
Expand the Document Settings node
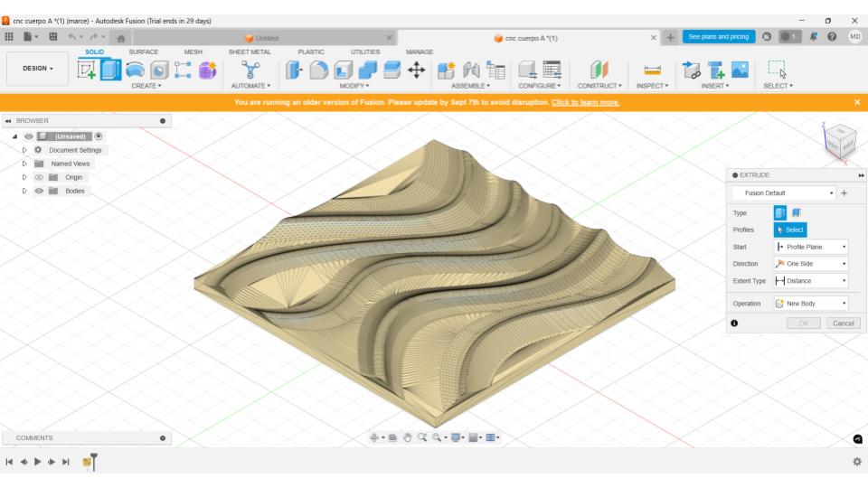[x=24, y=150]
